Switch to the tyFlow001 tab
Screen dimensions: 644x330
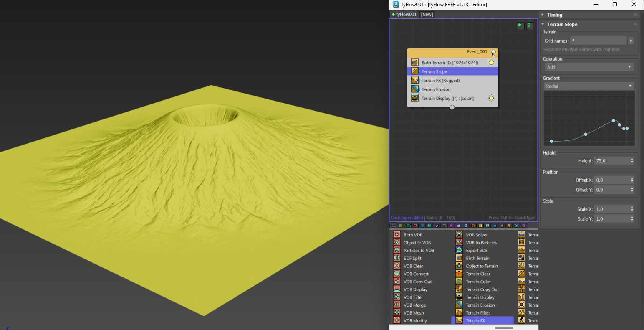pyautogui.click(x=404, y=14)
